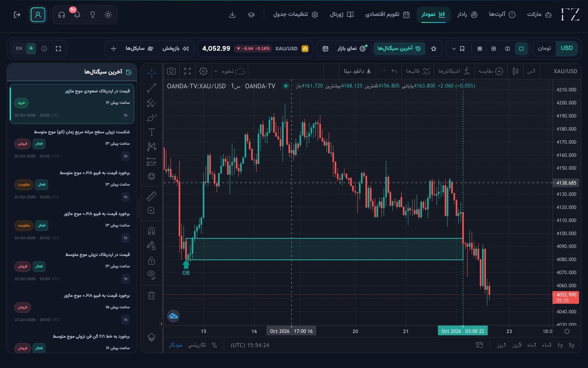The image size is (588, 368).
Task: Go to the مارکت tab
Action: coord(539,15)
